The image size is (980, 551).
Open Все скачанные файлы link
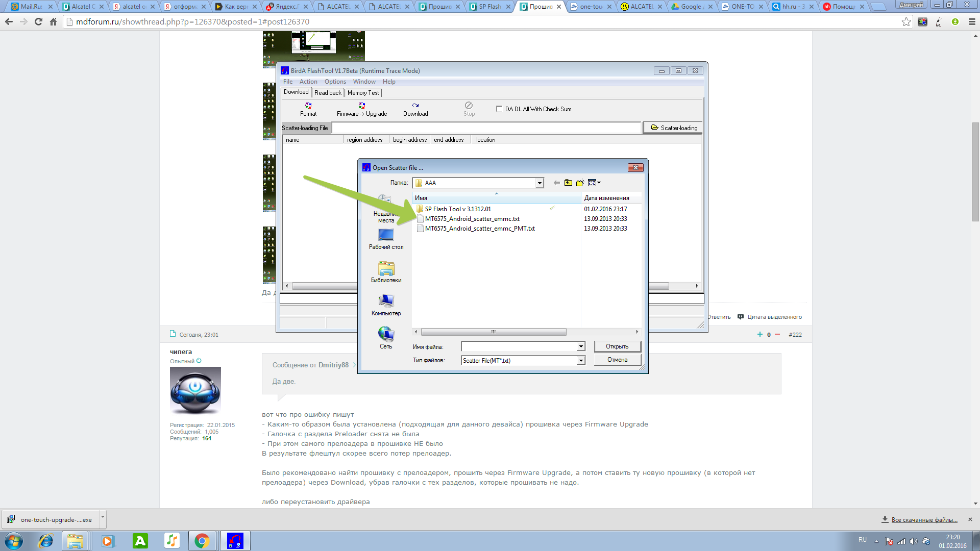924,520
